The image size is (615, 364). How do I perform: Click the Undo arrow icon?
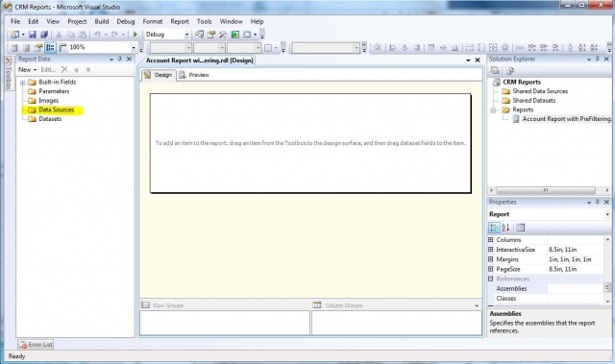[x=97, y=35]
